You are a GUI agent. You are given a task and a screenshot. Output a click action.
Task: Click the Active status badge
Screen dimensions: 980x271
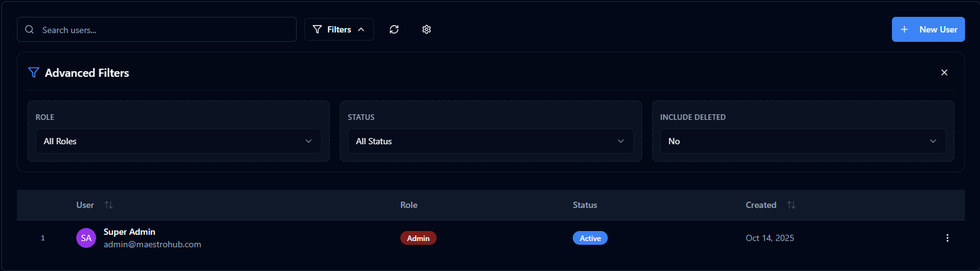(590, 238)
